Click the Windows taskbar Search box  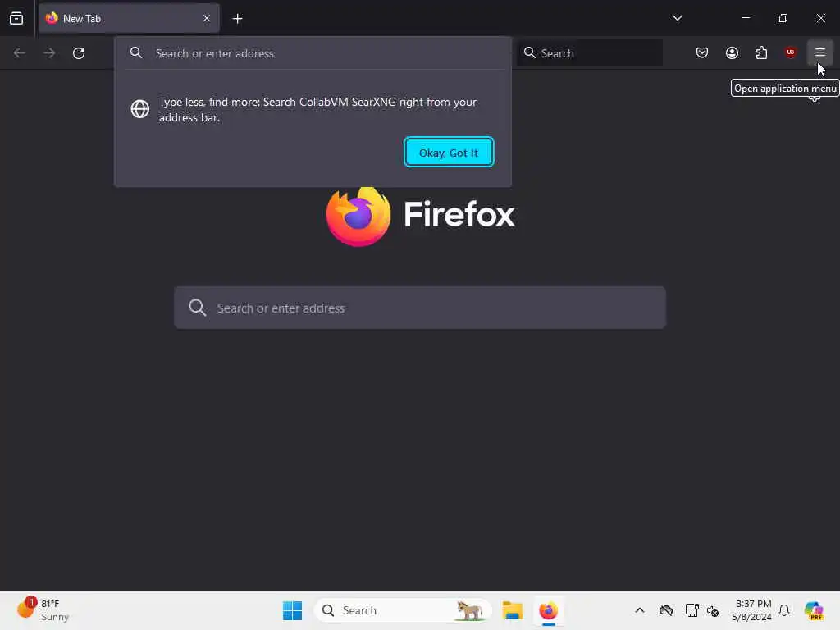click(x=403, y=610)
